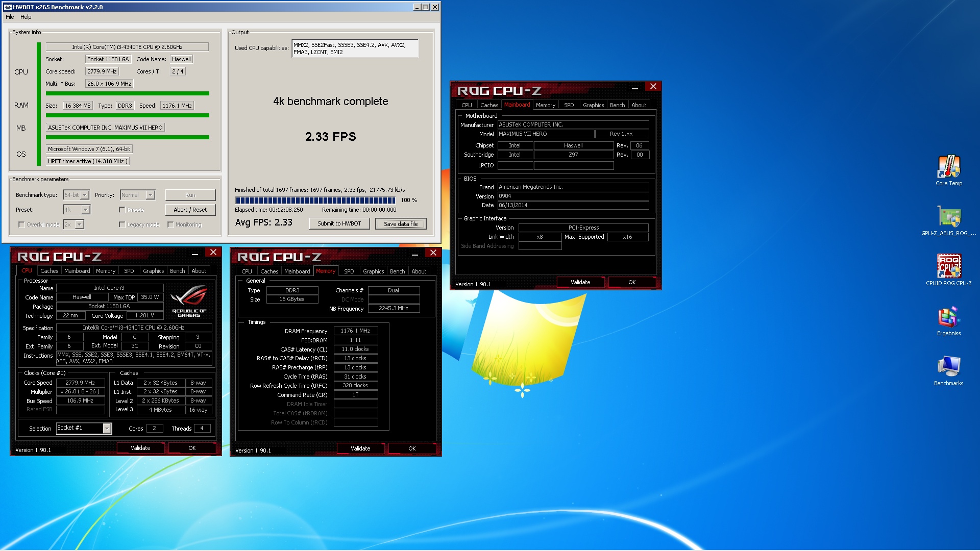Open the Core Temp desktop icon

click(949, 170)
